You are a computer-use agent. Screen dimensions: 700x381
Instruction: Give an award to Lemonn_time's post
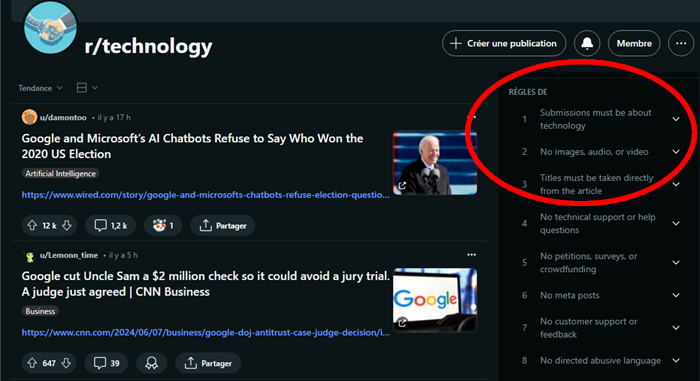[x=152, y=363]
